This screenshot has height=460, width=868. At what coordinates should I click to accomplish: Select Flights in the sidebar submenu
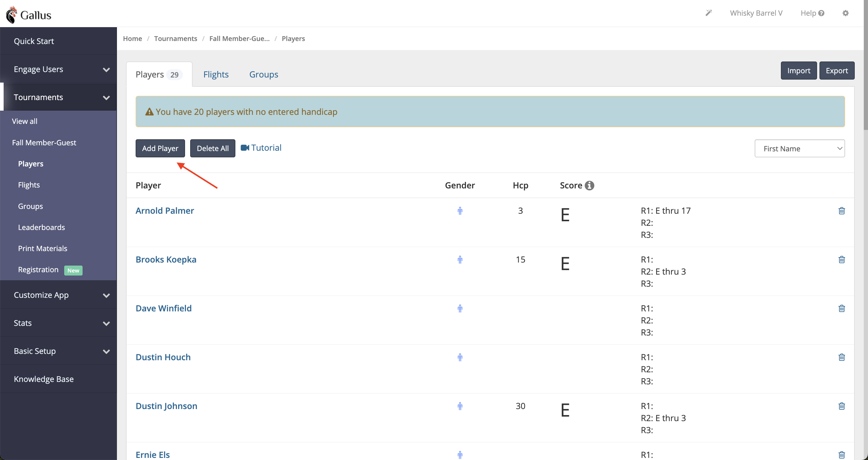[x=29, y=185]
